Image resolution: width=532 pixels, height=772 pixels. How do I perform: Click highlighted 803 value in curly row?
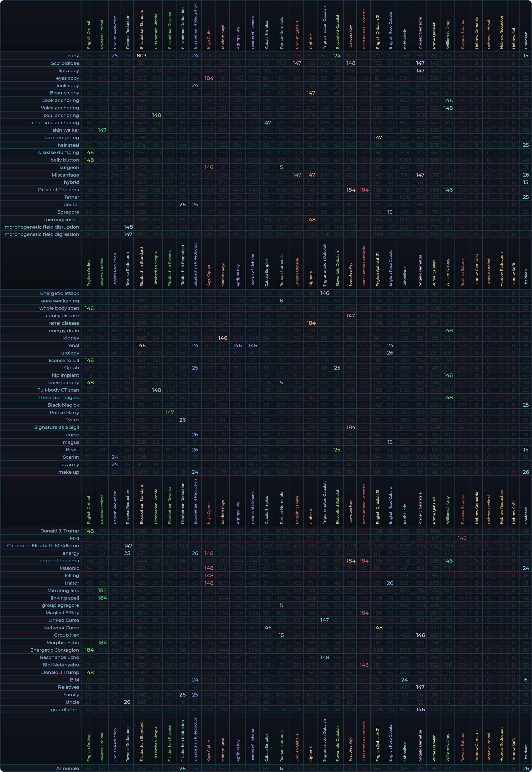coord(141,56)
